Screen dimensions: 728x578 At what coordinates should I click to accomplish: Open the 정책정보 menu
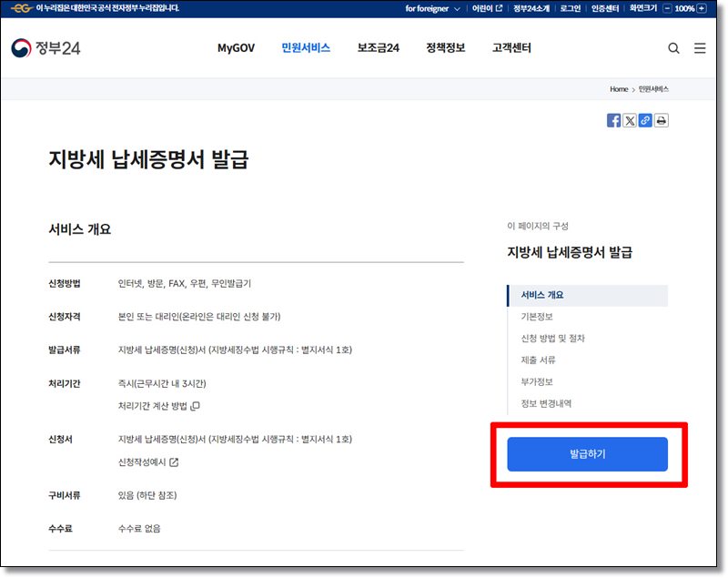coord(445,48)
